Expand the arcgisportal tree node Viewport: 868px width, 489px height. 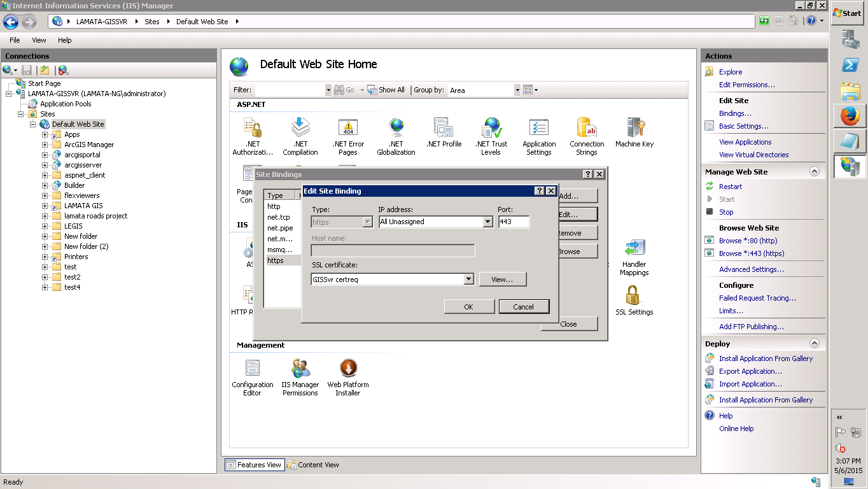(x=45, y=155)
